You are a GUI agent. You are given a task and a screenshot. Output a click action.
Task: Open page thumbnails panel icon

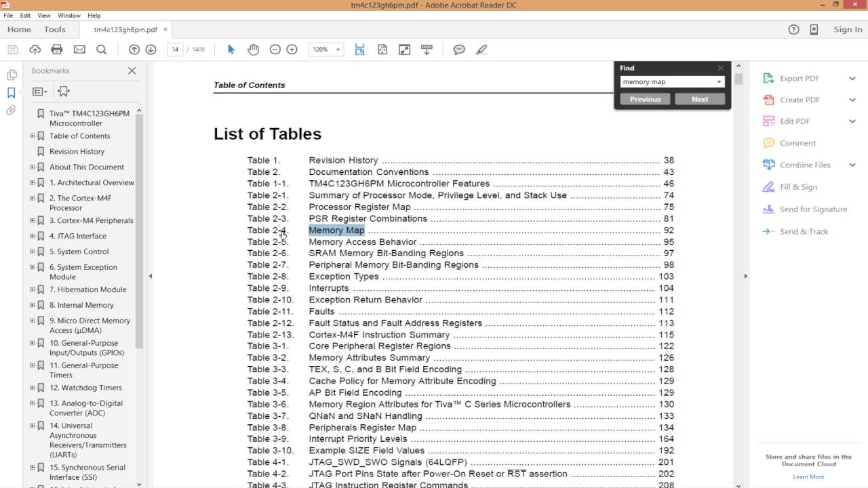tap(12, 75)
